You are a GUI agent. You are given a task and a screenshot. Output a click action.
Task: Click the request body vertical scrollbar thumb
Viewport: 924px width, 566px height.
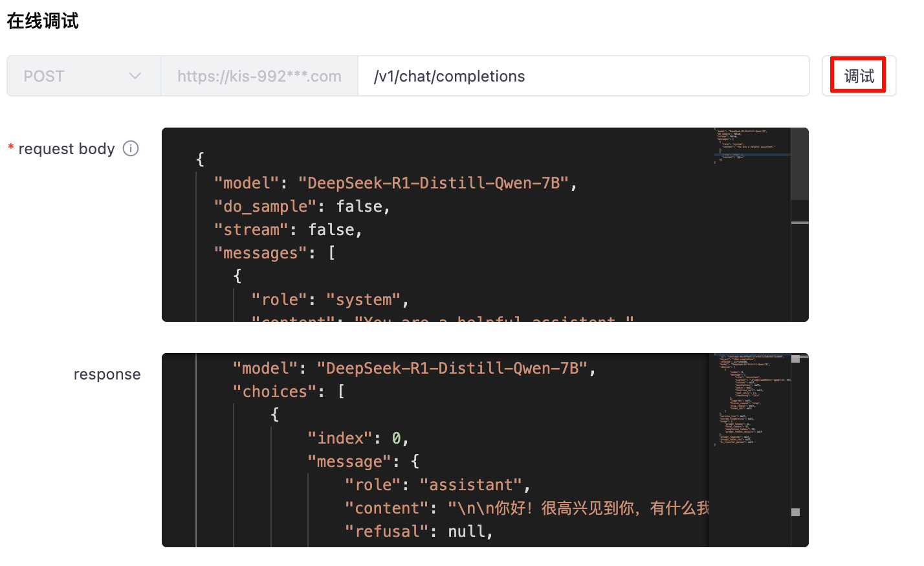point(800,164)
